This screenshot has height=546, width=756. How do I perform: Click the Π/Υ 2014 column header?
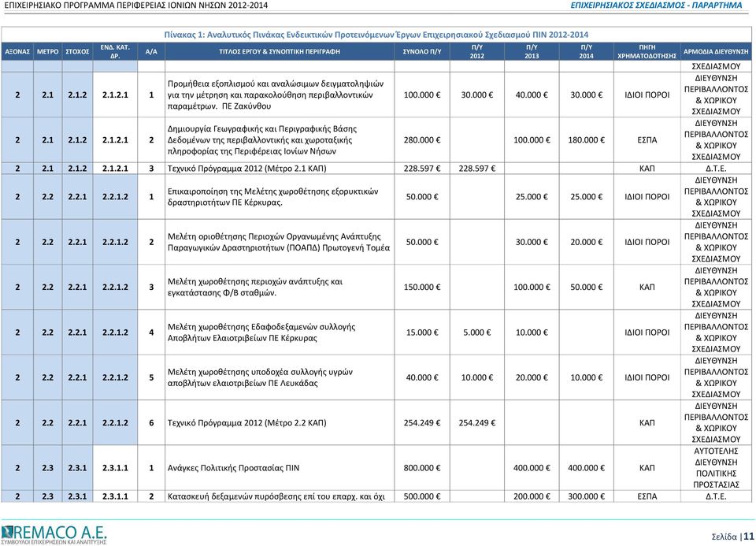(586, 52)
